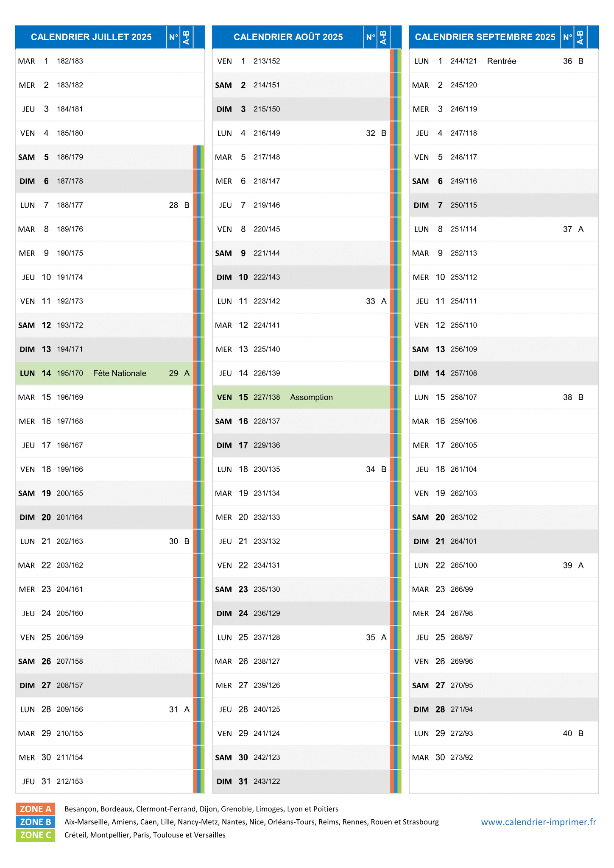Select the Calendrier Août 2025 header
614x868 pixels.
point(288,37)
